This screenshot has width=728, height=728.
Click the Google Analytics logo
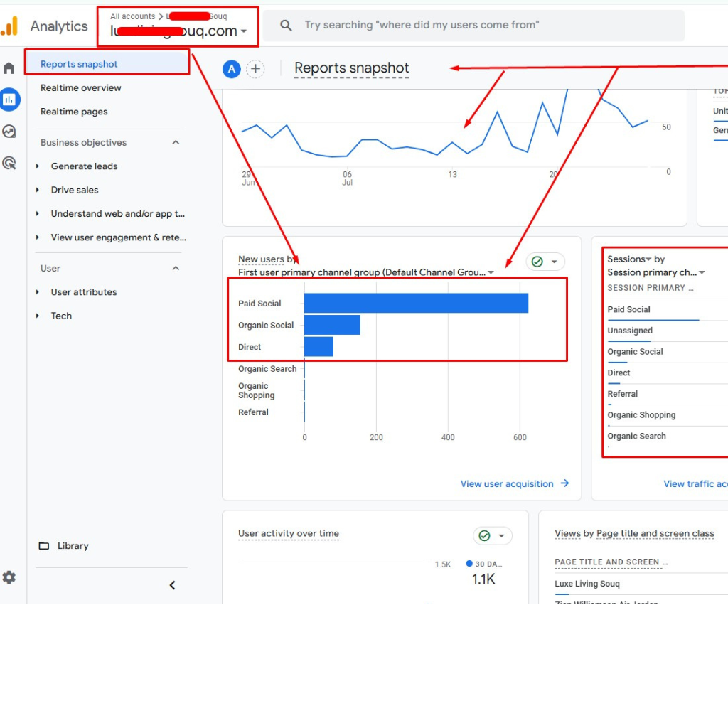tap(10, 26)
